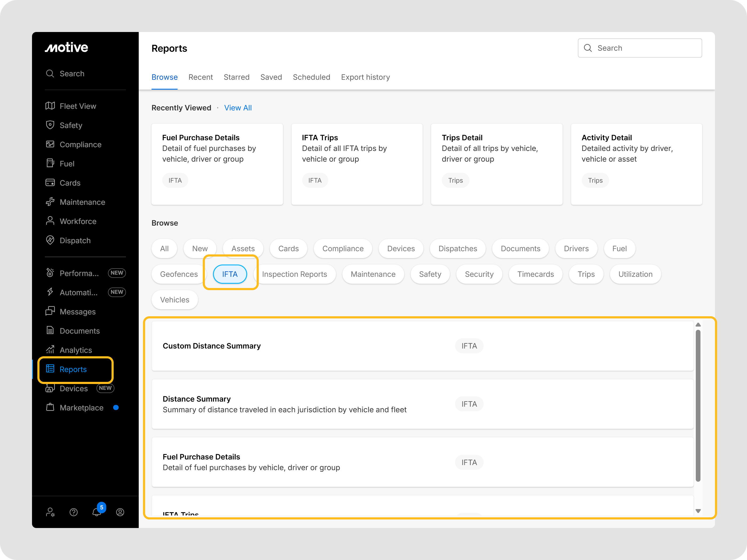Open the help question mark icon

(74, 512)
